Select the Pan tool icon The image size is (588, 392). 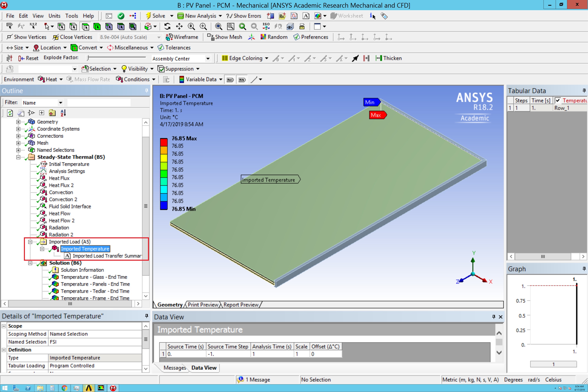(179, 26)
